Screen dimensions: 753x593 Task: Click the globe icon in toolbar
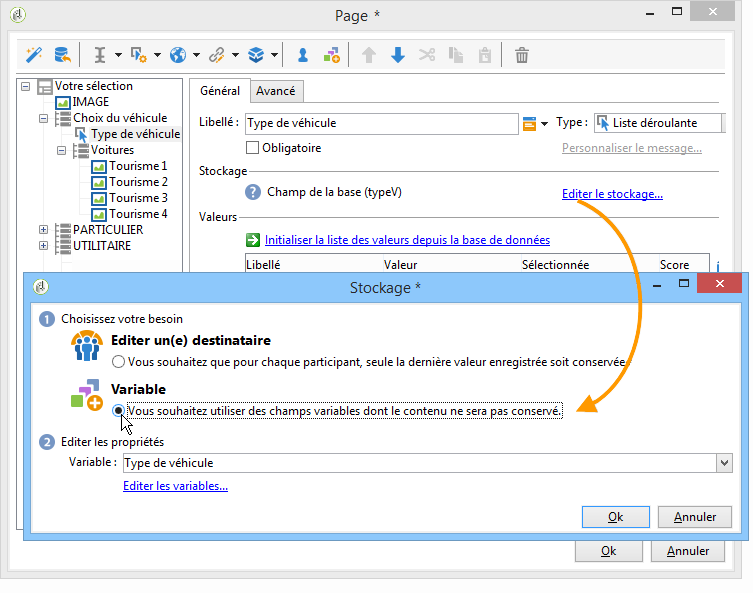pos(178,55)
